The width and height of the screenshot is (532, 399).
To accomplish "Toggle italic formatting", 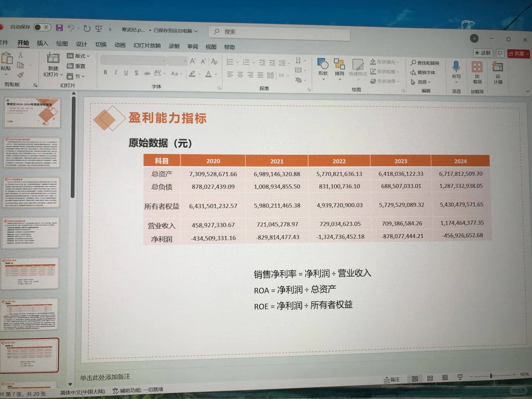I will click(x=116, y=73).
